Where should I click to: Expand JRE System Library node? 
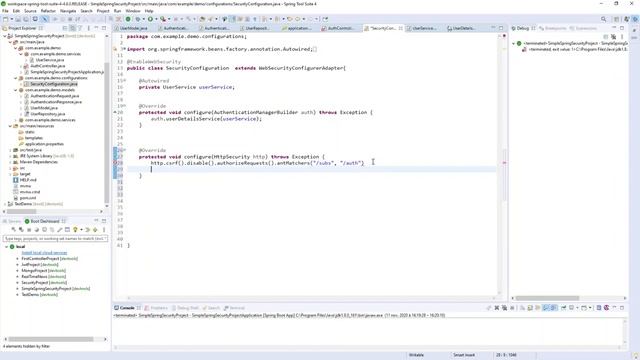[10, 156]
